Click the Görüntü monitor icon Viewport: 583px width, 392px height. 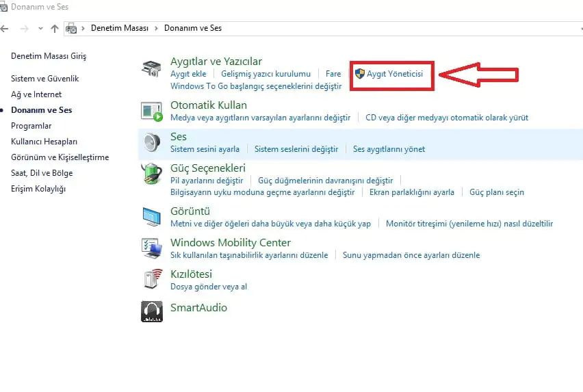pos(152,217)
